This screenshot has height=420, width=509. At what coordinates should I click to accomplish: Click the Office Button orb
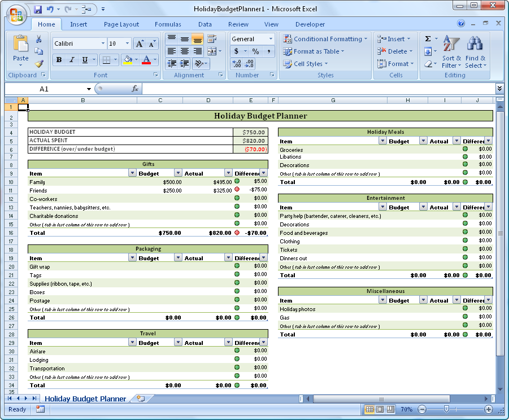coord(16,15)
